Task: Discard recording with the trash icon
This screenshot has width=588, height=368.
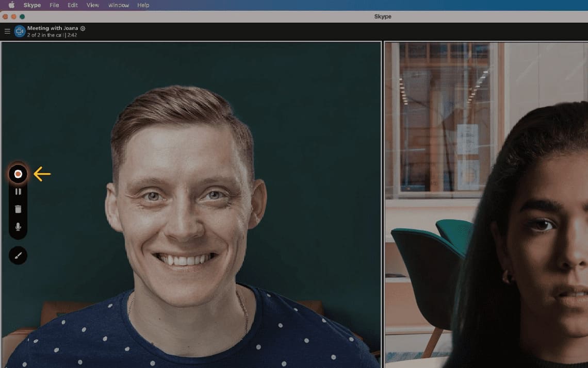Action: (x=18, y=209)
